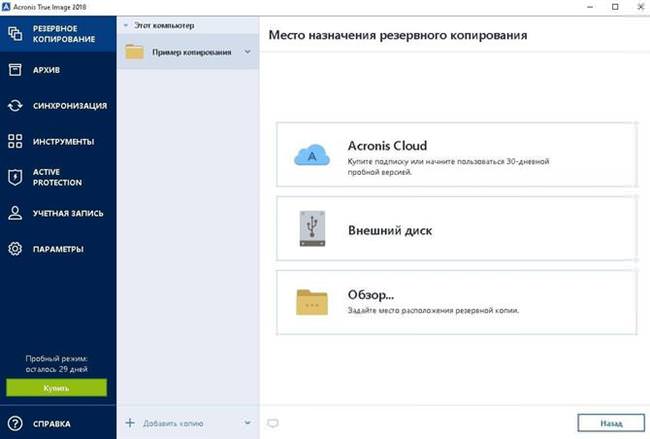Go to the СИНХРОНИЗАЦИЯ section
650x439 pixels.
(58, 105)
